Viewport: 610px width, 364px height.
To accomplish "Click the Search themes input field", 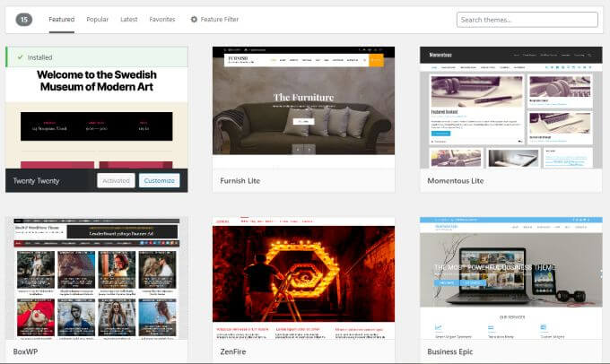I will tap(527, 20).
